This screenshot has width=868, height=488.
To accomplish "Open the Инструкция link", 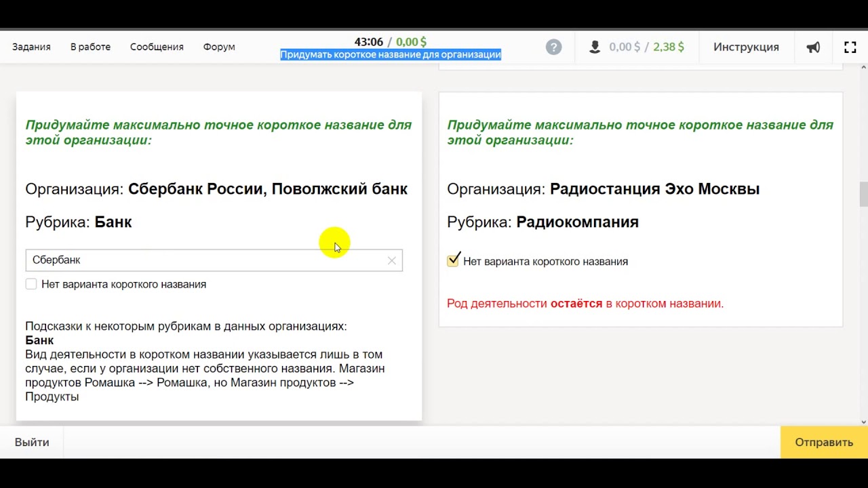I will 746,47.
